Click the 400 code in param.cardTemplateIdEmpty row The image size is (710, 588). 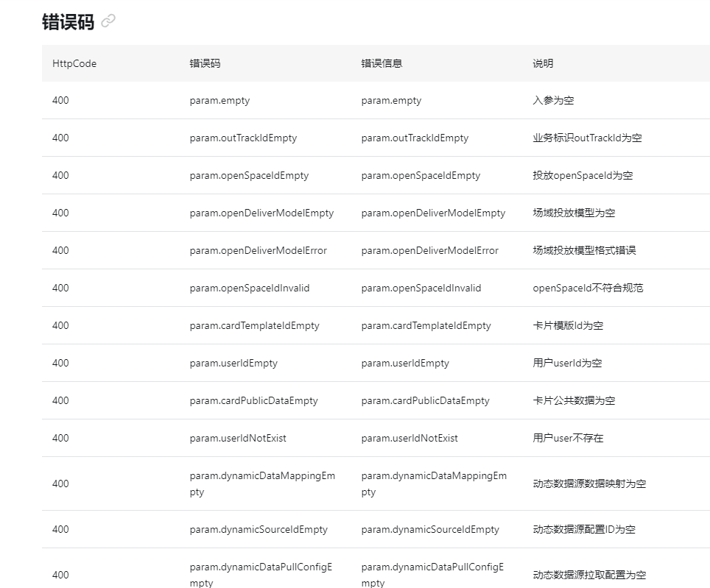(60, 326)
